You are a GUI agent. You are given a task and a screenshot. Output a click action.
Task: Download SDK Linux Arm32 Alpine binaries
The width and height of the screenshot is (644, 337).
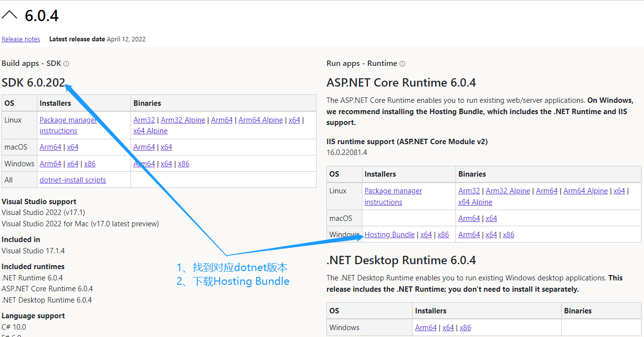(183, 120)
